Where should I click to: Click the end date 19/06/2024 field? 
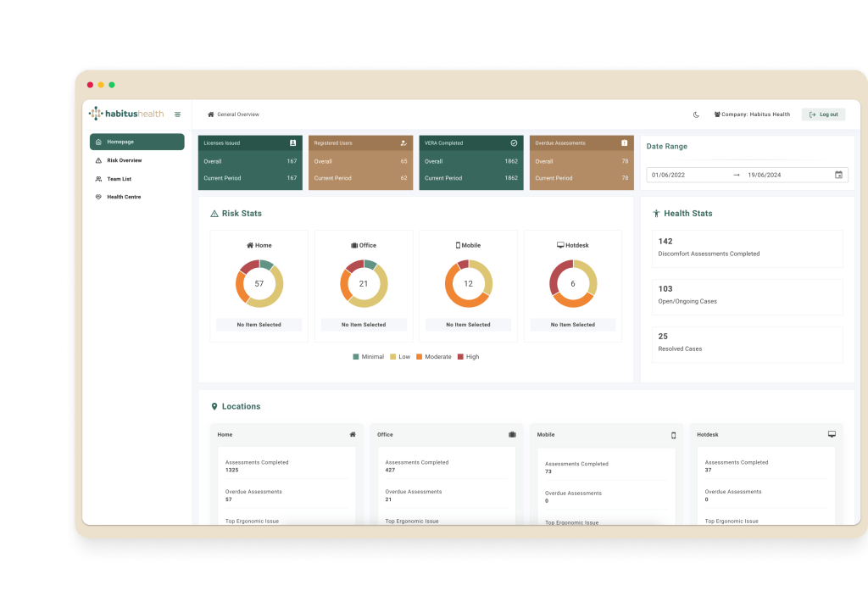pos(765,175)
